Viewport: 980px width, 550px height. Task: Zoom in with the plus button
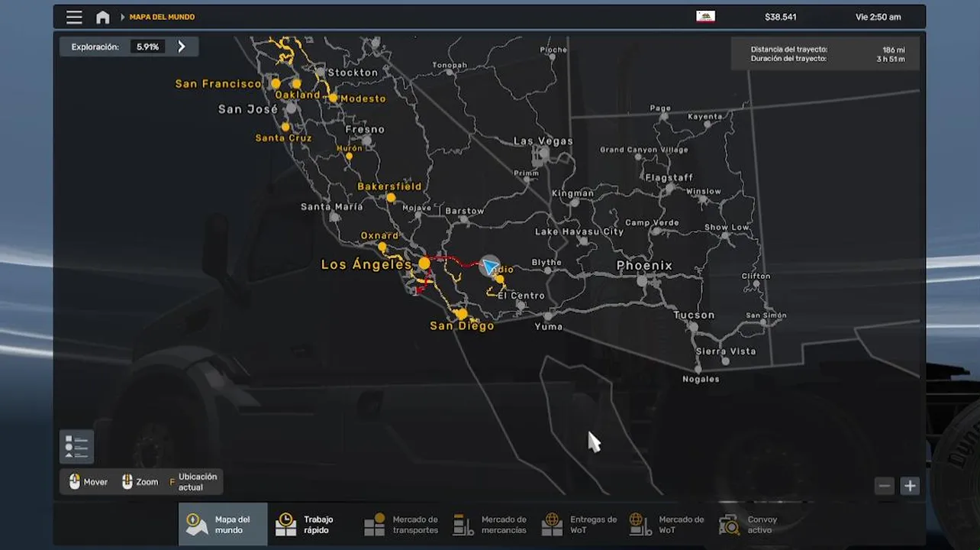pyautogui.click(x=910, y=486)
